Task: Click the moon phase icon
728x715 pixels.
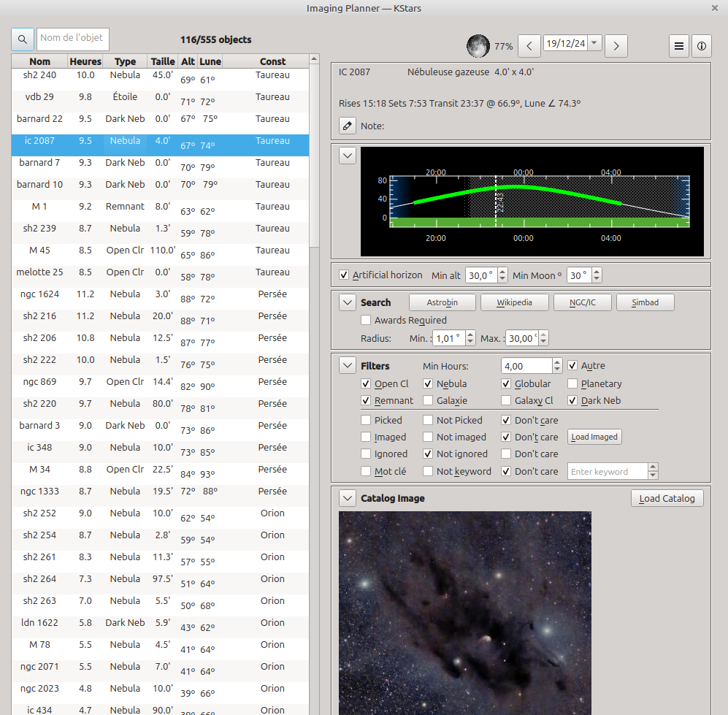Action: tap(478, 46)
